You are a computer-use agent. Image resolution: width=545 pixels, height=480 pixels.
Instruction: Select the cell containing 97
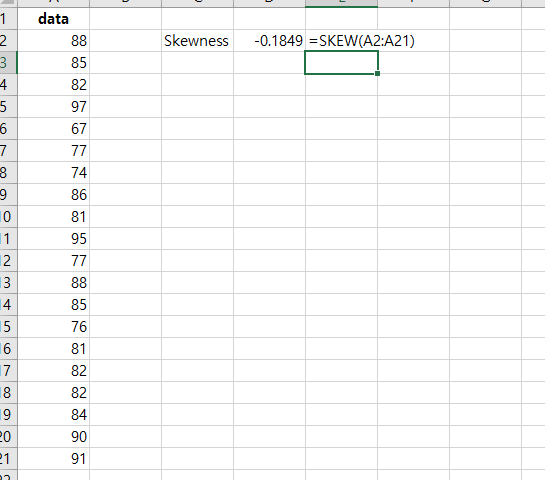pyautogui.click(x=54, y=107)
